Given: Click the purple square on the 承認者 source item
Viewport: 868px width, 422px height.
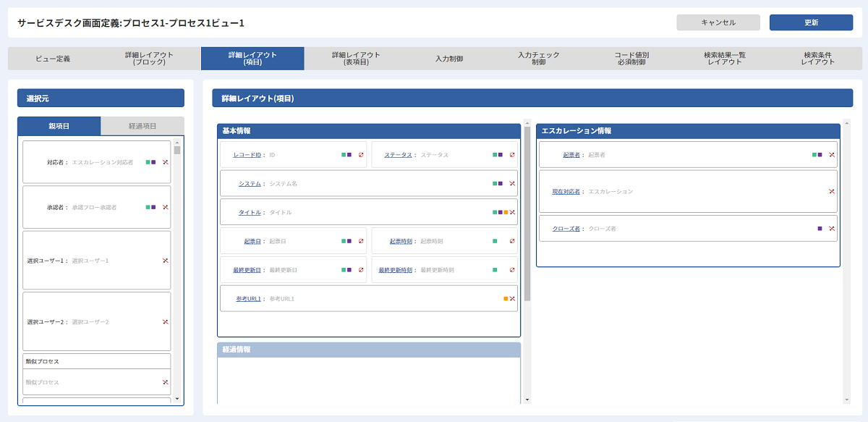Looking at the screenshot, I should 153,207.
